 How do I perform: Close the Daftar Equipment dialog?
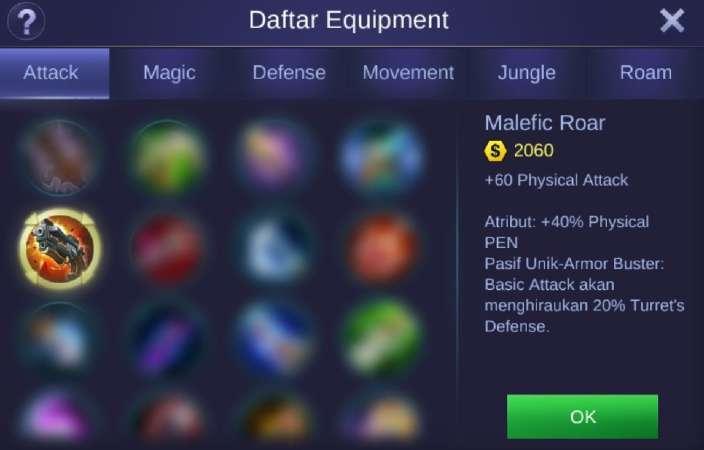(x=672, y=21)
